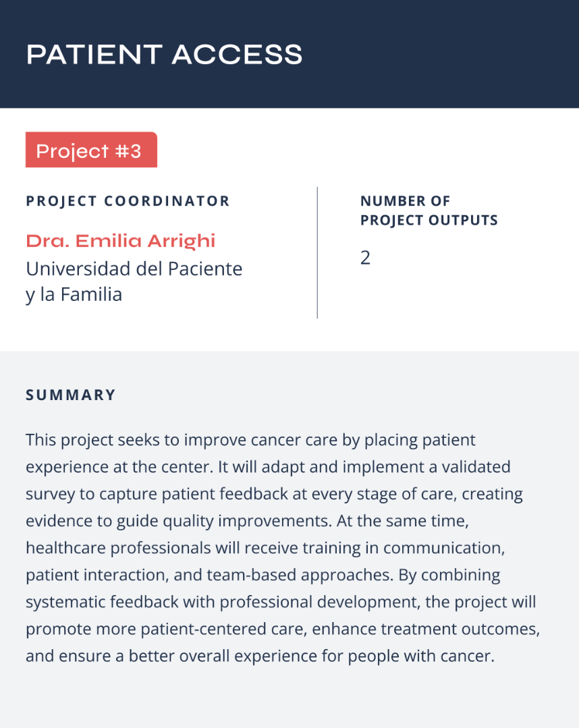Viewport: 579px width, 728px height.
Task: Click the Universidad del Paciente text
Action: coord(134,269)
